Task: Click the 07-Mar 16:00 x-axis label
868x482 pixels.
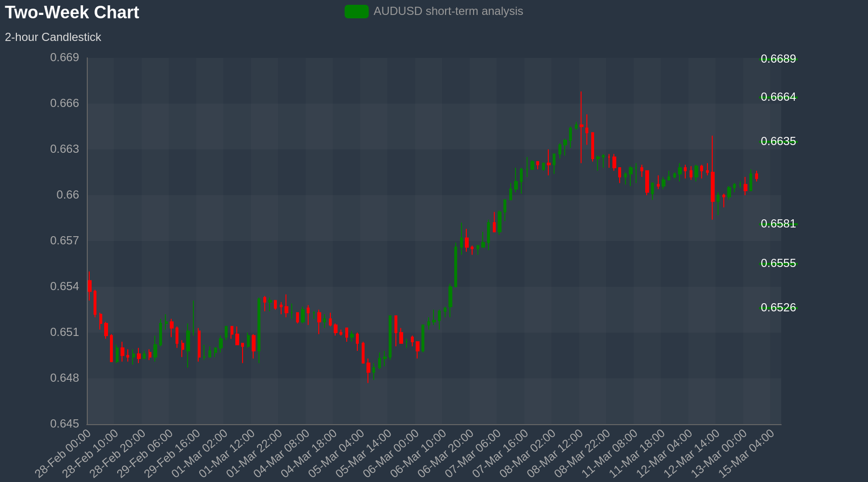Action: pyautogui.click(x=501, y=454)
